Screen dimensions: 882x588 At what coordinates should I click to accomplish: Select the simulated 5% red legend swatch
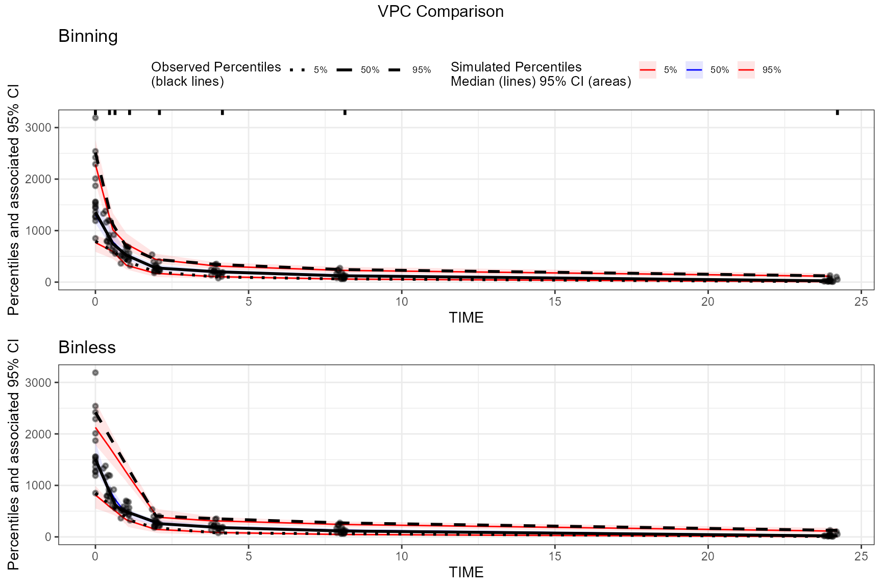(x=647, y=70)
